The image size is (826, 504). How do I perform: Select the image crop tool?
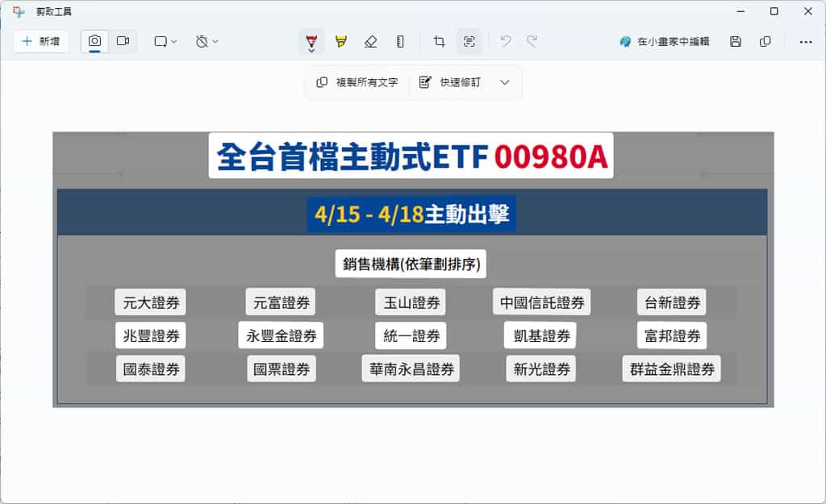tap(440, 41)
